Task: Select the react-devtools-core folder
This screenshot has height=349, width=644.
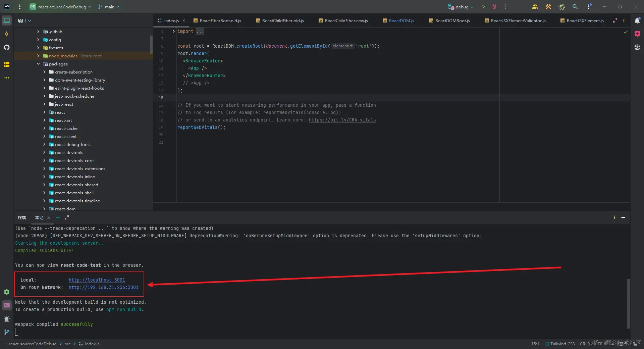Action: click(x=74, y=160)
